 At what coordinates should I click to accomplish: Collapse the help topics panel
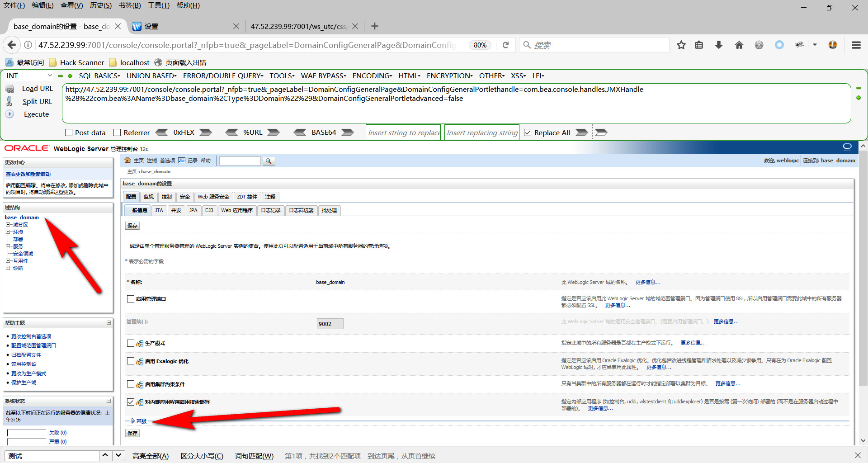coord(108,323)
